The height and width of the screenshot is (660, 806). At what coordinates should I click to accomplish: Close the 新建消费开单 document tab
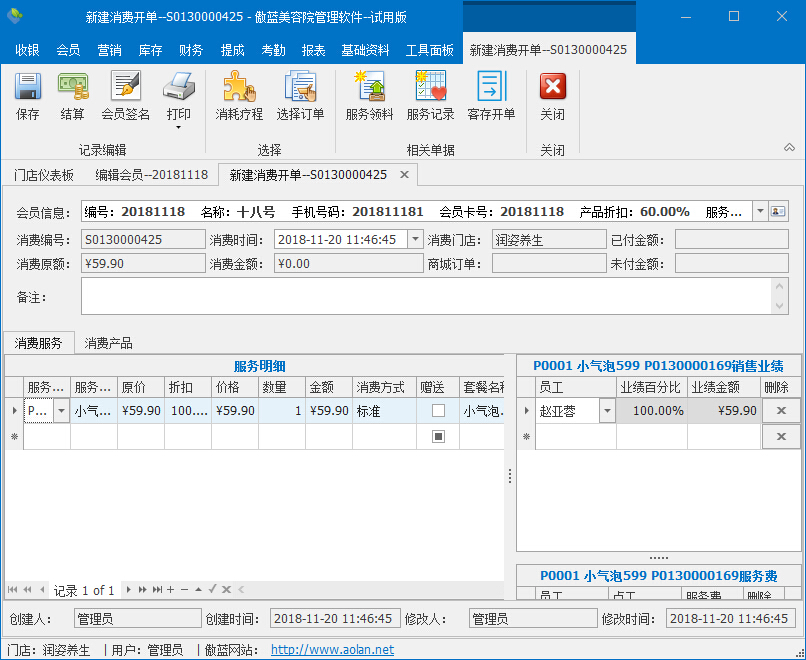point(405,175)
